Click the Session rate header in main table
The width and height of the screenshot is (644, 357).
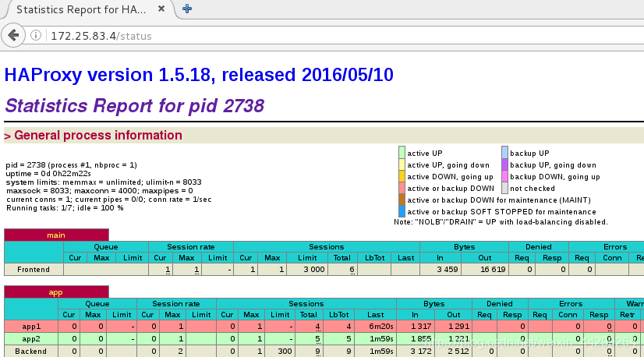pos(191,247)
